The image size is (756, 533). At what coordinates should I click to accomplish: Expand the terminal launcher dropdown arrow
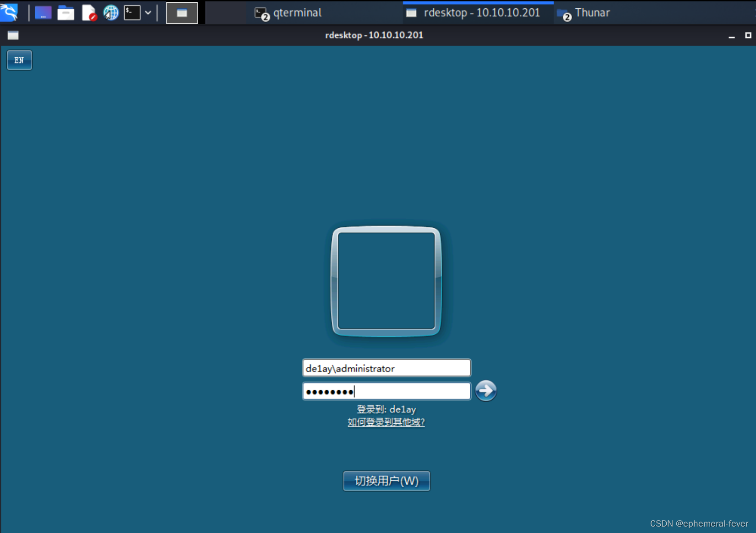tap(148, 13)
